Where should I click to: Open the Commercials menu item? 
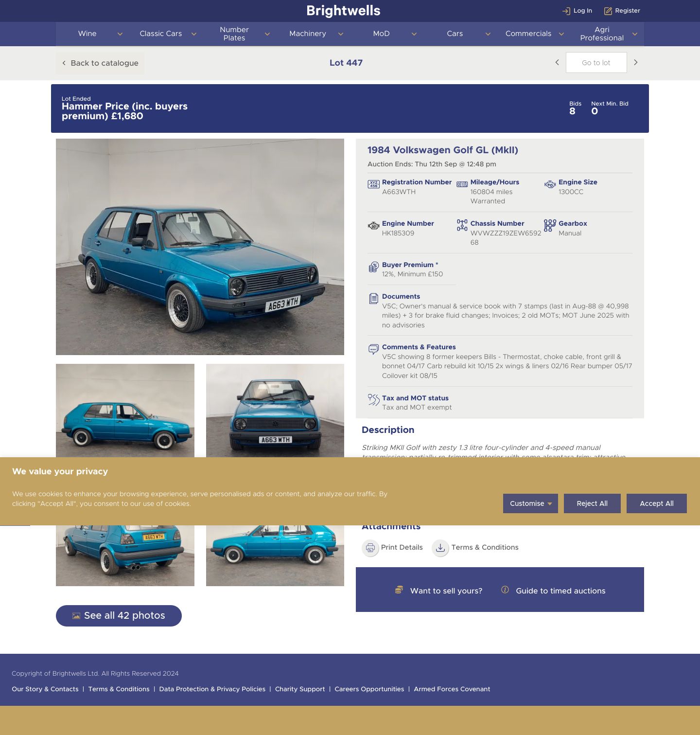coord(528,34)
